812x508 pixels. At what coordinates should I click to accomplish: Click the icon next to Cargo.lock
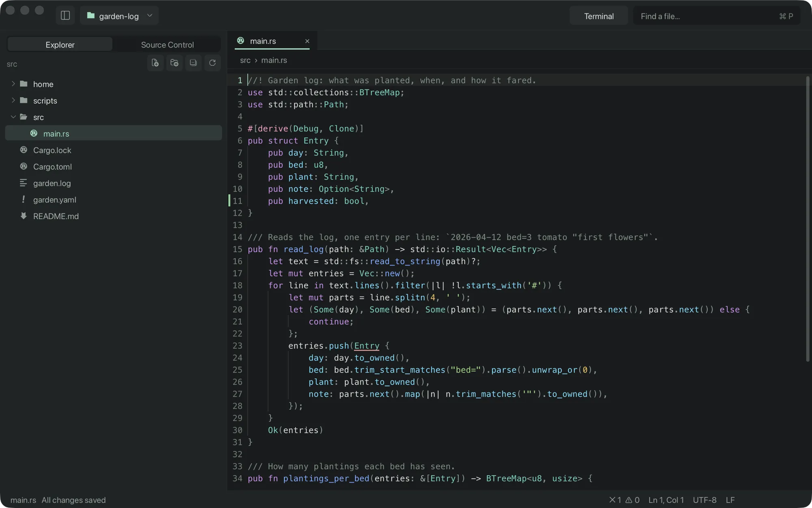pos(24,150)
